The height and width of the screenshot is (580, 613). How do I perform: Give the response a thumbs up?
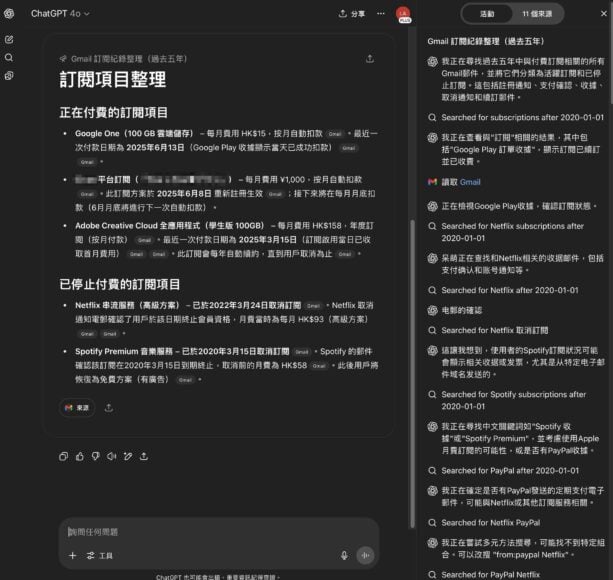(x=79, y=456)
